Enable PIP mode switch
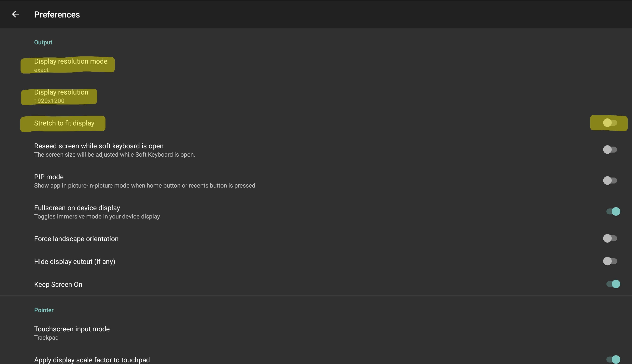The height and width of the screenshot is (364, 632). click(610, 181)
